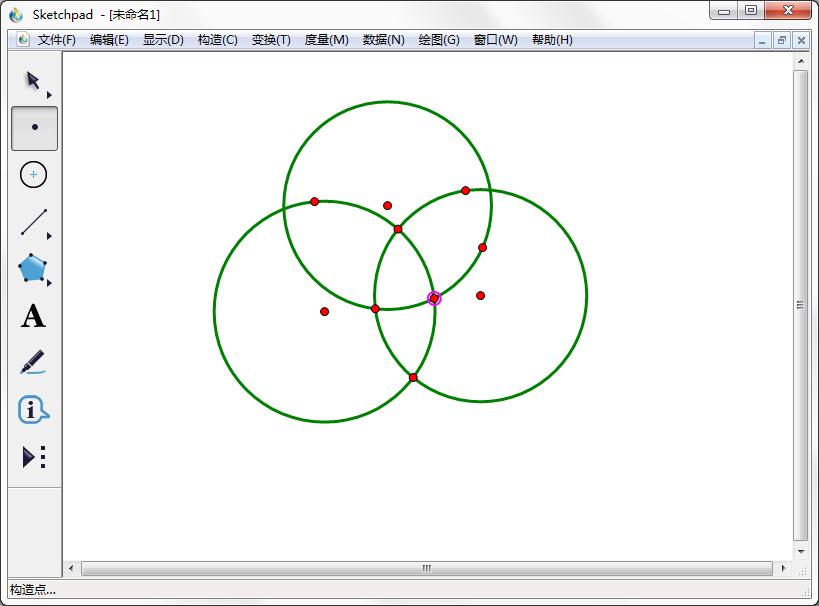Select the Information tool
819x606 pixels.
pos(33,410)
